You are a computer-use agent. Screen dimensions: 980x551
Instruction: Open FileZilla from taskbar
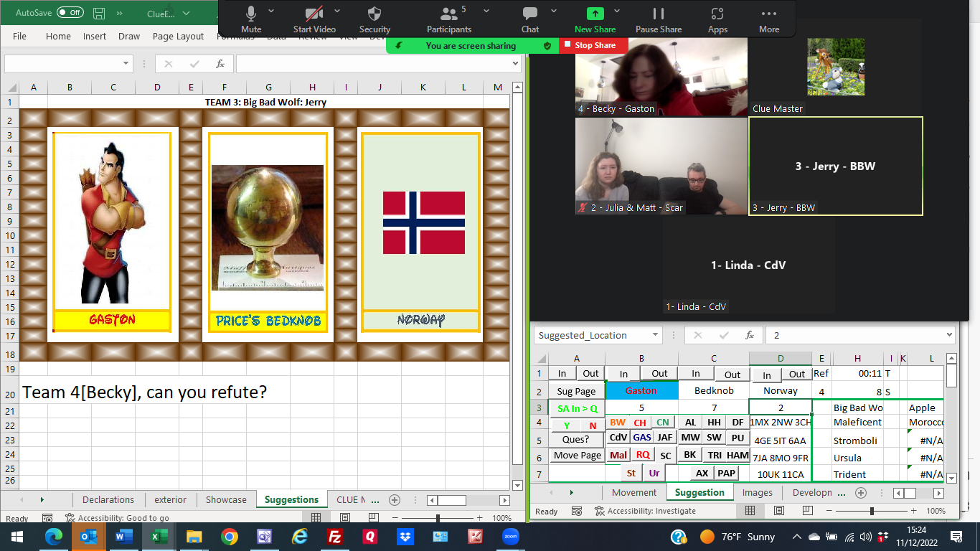334,537
